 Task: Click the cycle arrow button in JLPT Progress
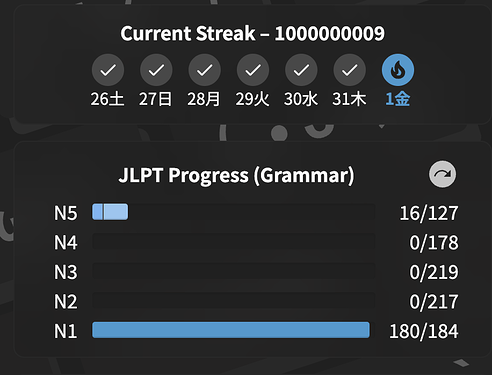tap(442, 174)
